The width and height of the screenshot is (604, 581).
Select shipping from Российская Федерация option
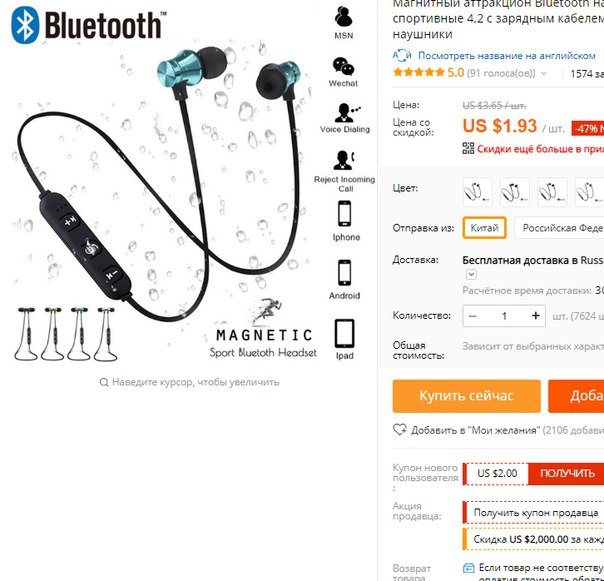click(559, 228)
